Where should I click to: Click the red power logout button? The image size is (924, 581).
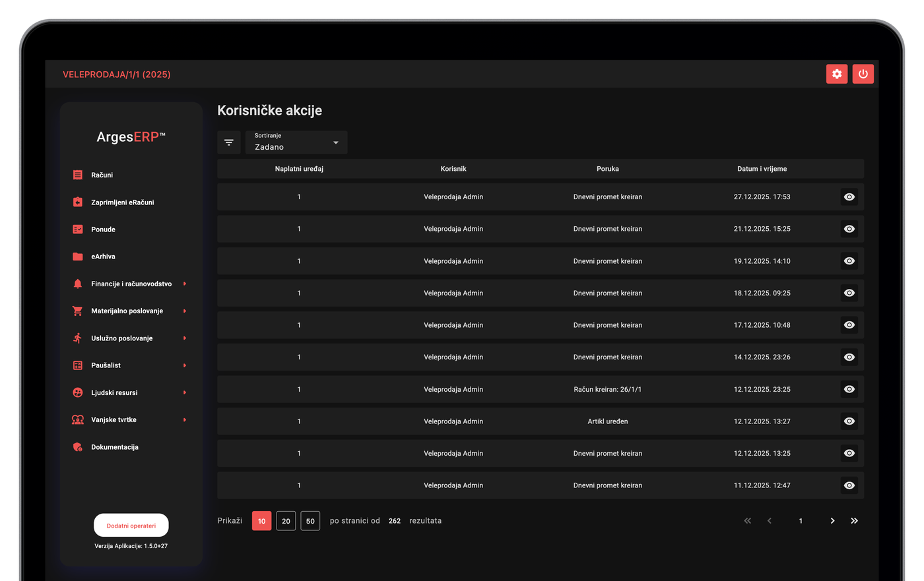[863, 74]
